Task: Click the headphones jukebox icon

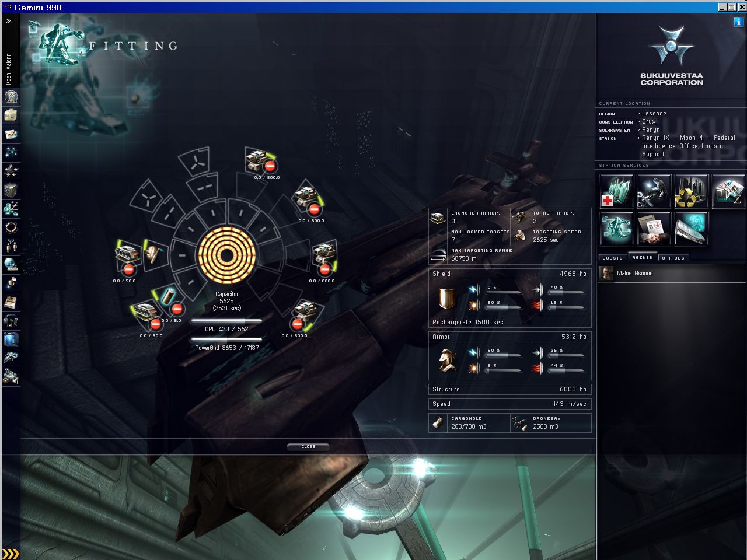Action: 11,321
